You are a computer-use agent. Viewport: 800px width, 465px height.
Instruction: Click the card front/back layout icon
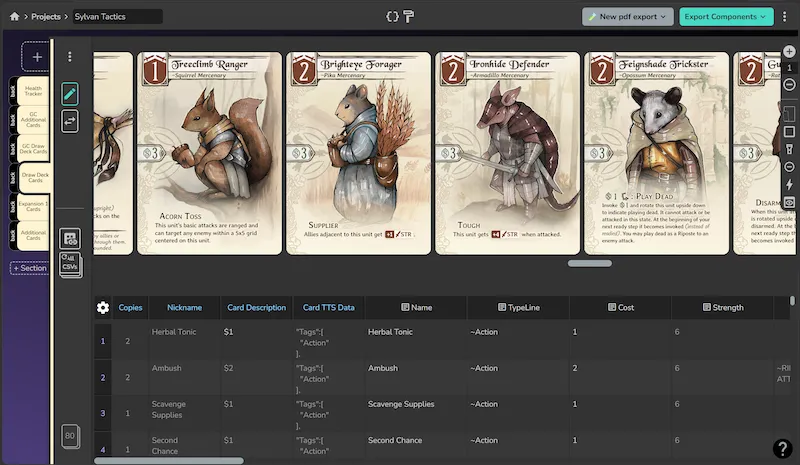click(789, 113)
